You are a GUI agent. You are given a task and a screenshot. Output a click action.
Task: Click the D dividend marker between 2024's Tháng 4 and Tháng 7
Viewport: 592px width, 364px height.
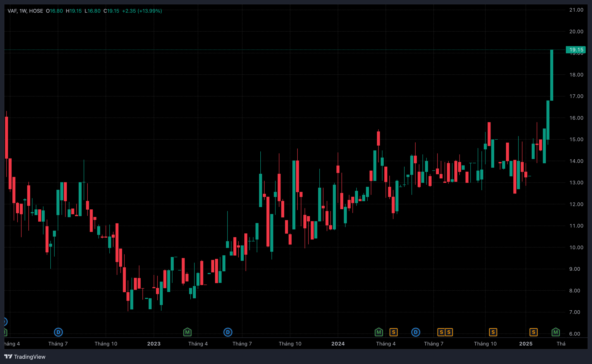pos(416,332)
